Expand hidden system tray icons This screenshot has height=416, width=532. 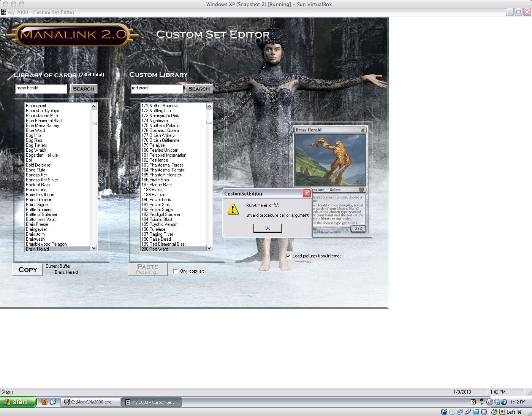pos(489,402)
